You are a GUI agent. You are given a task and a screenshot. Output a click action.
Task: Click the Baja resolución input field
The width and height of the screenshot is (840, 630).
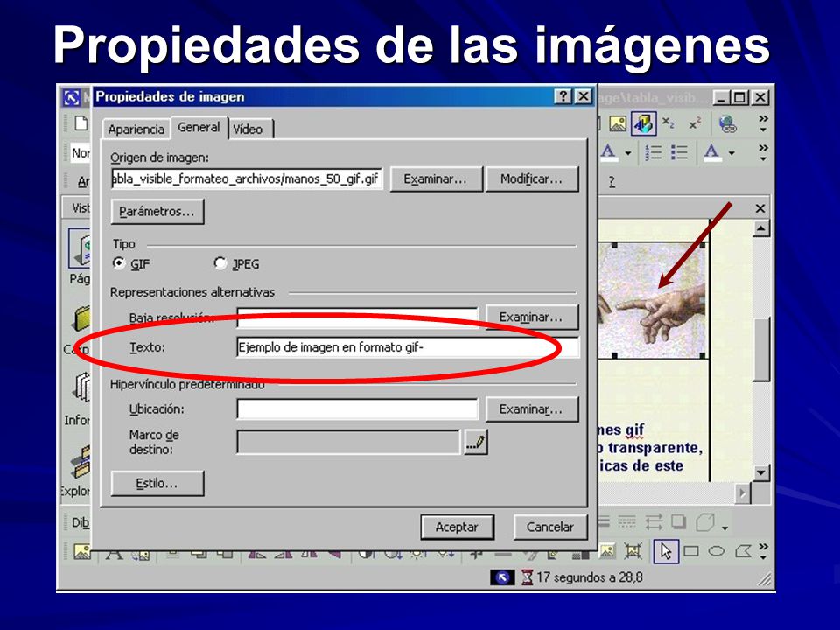(x=357, y=317)
